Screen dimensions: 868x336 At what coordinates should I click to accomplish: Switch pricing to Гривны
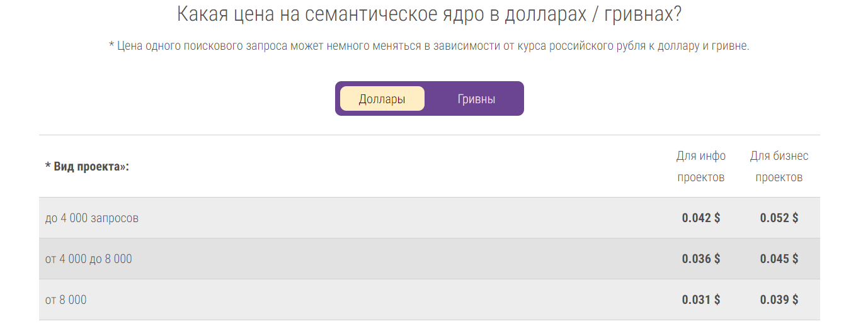[476, 99]
